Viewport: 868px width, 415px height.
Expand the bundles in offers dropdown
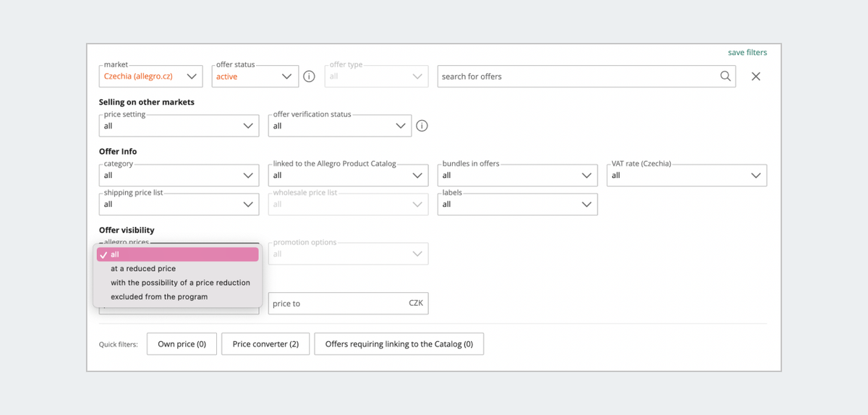517,175
